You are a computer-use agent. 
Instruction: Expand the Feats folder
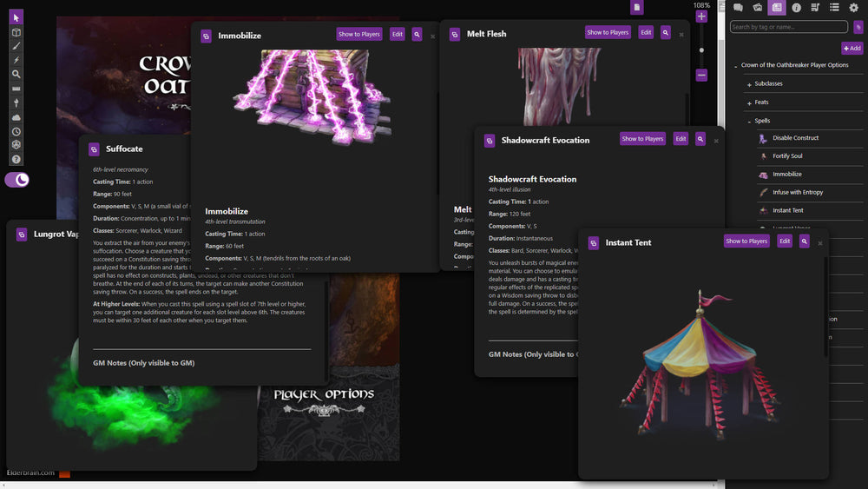coord(748,102)
